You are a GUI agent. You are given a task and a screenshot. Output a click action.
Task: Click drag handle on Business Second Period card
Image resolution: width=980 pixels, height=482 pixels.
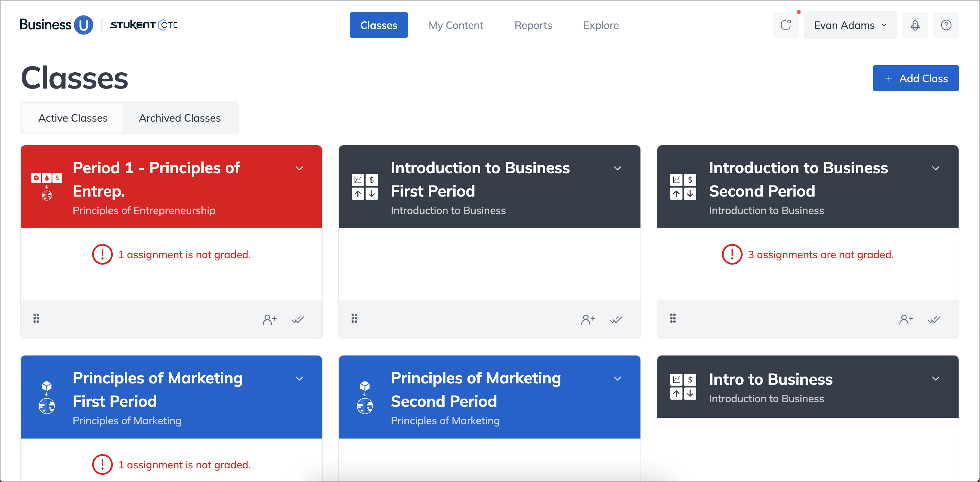tap(673, 319)
